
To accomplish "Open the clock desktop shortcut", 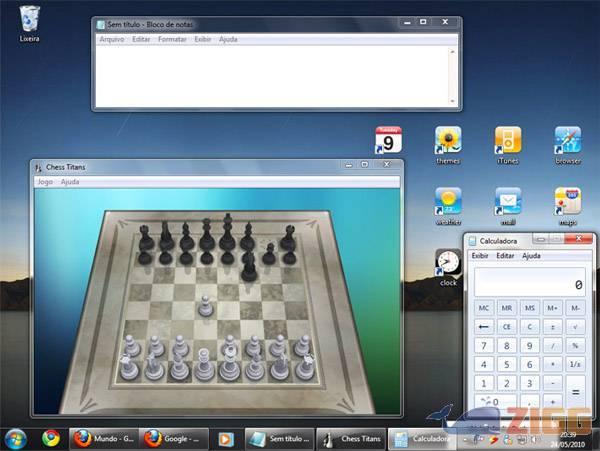I will 448,263.
